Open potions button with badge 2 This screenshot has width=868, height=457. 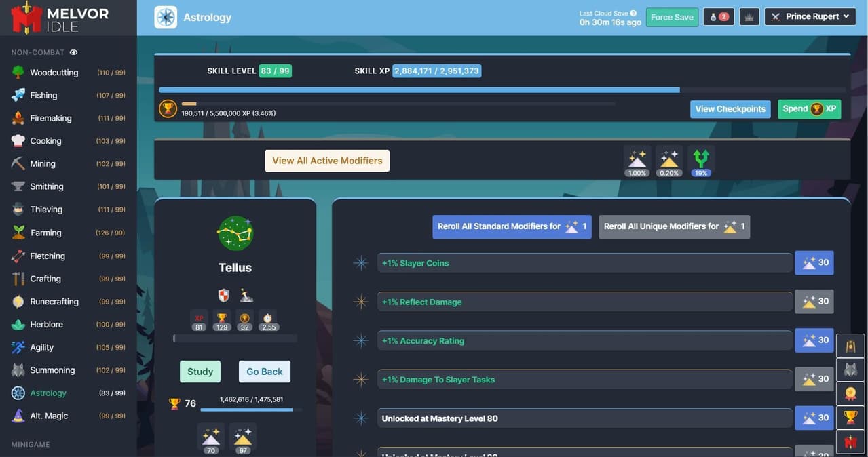719,17
